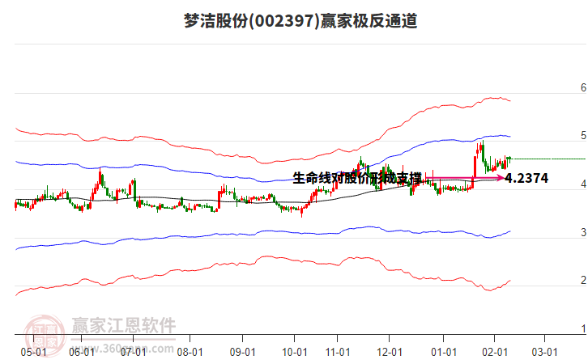The height and width of the screenshot is (364, 588).
Task: Select the 03-01 date axis label
Action: coord(545,353)
